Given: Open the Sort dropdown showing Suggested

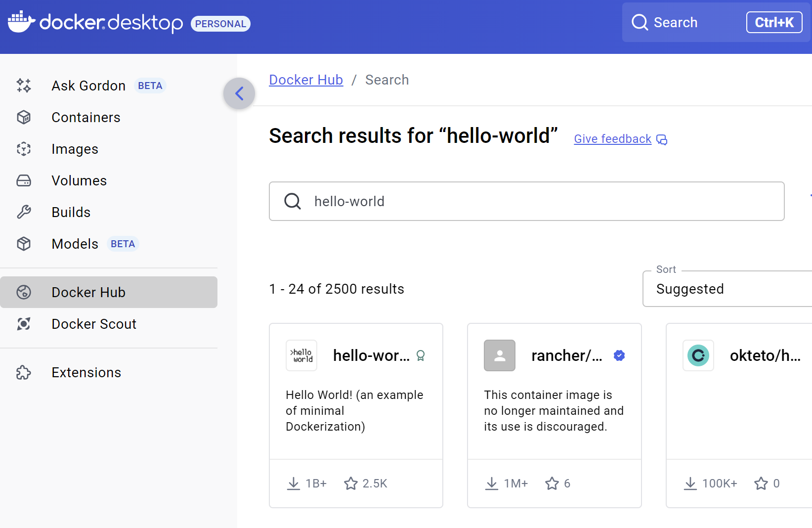Looking at the screenshot, I should (x=727, y=289).
